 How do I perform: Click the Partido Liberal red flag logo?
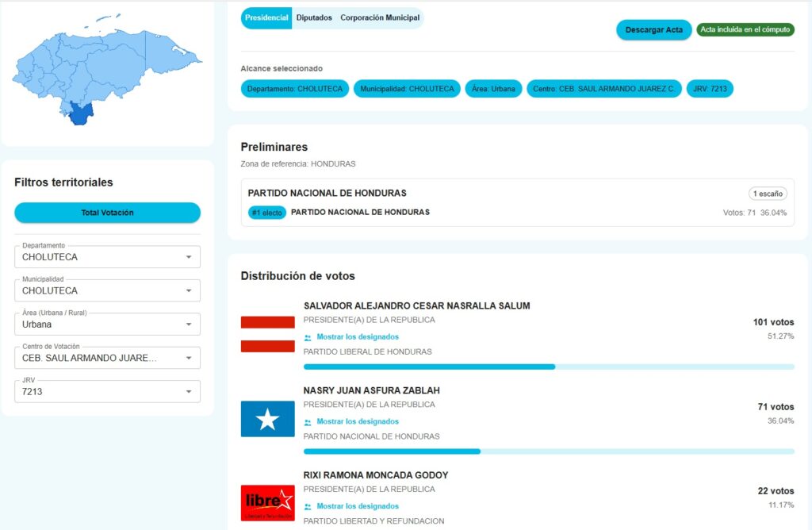pos(268,334)
